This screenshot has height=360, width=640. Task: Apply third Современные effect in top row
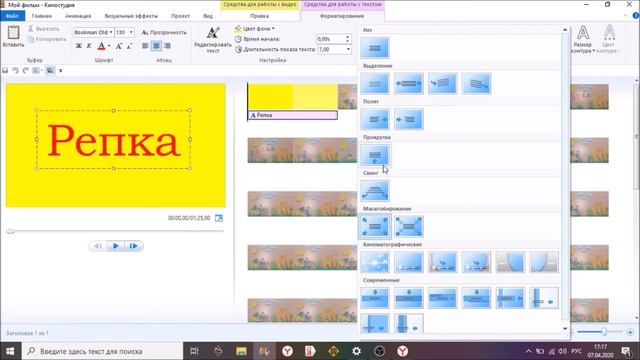point(442,298)
